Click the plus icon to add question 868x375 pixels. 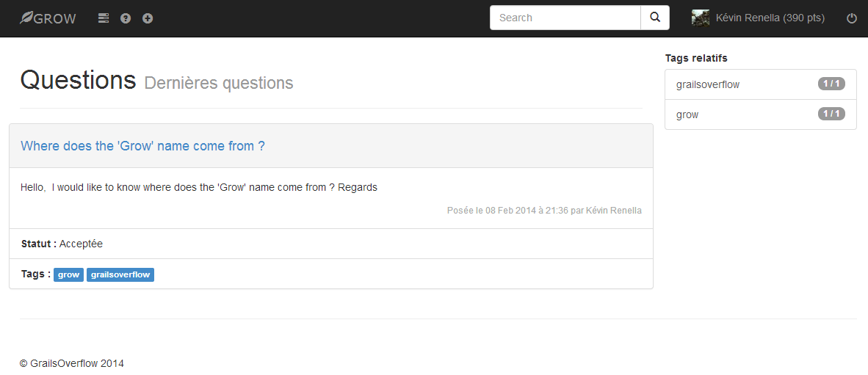(x=148, y=18)
